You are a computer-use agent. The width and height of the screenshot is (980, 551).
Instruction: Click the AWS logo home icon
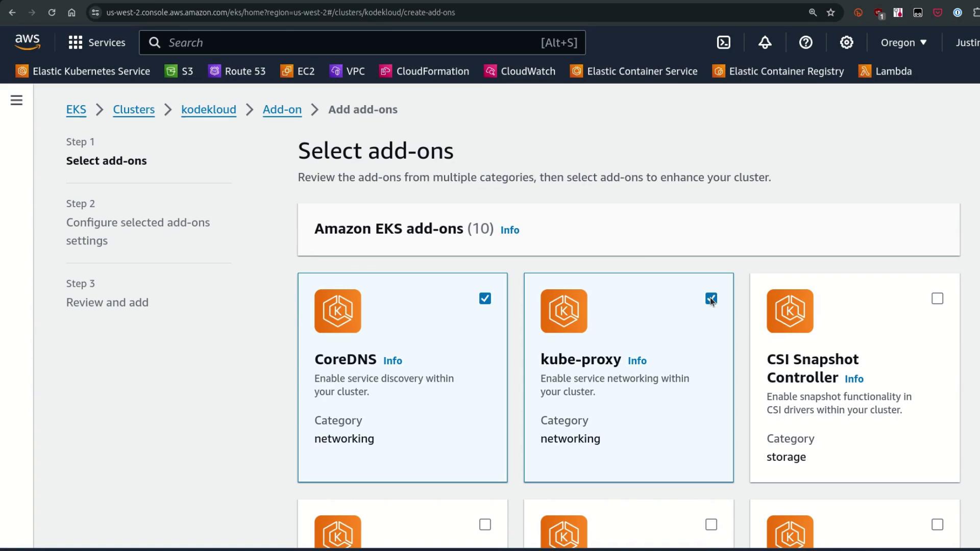[x=28, y=42]
